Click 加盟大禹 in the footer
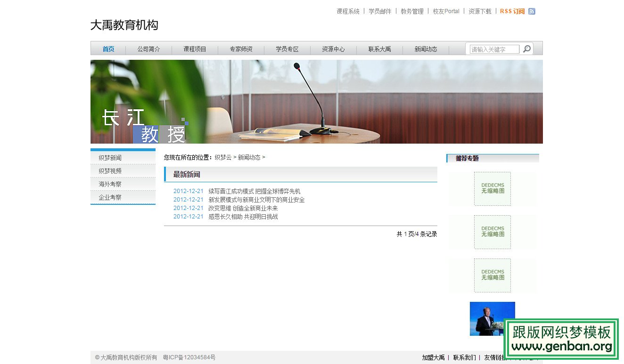Image resolution: width=624 pixels, height=364 pixels. [x=433, y=357]
